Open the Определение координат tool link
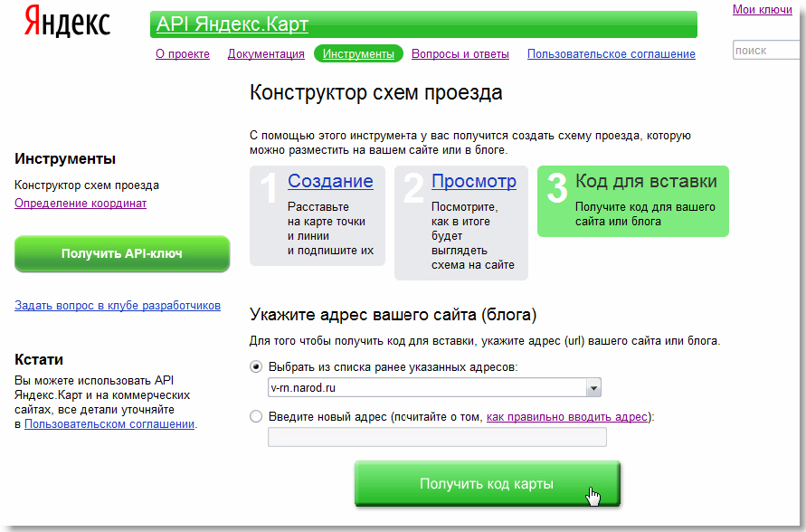Screen dimensions: 806x532 click(x=81, y=204)
